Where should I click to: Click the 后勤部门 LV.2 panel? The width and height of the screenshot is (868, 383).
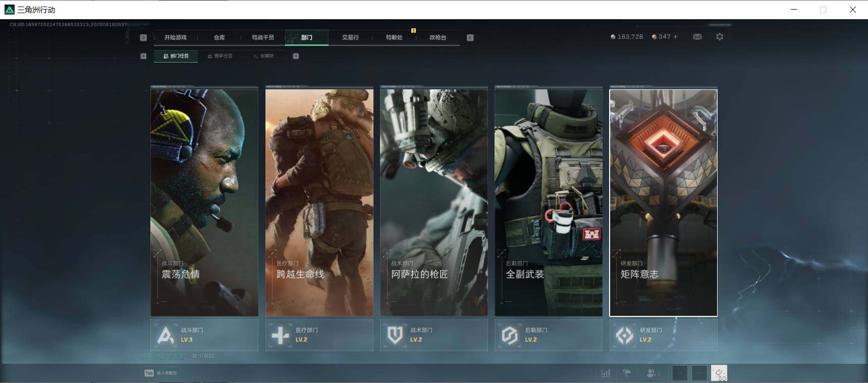[549, 335]
